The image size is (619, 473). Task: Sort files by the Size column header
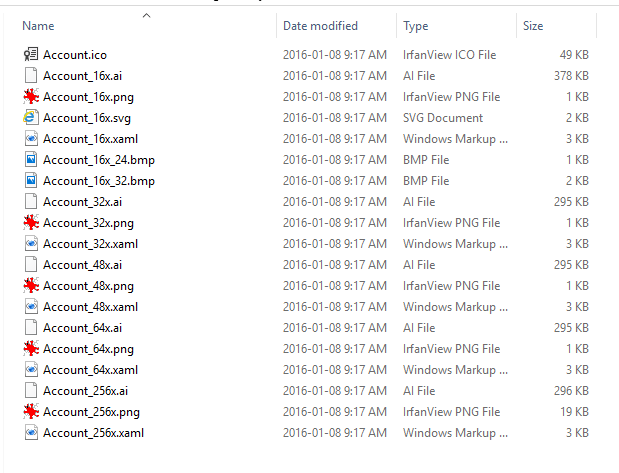[x=533, y=26]
